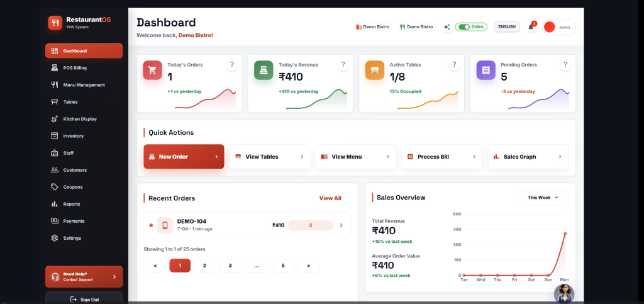Click the Need Help headset icon

55,276
